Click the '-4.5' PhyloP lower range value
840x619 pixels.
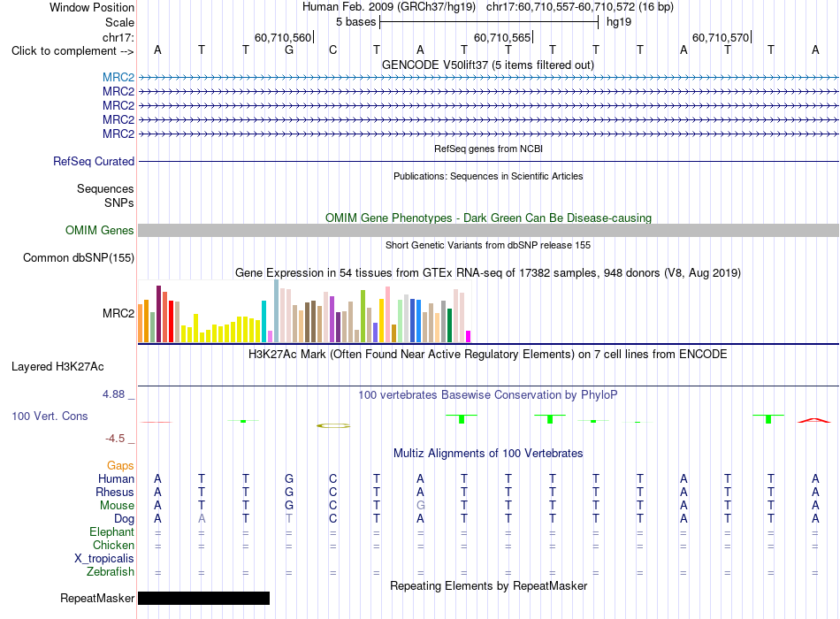115,439
